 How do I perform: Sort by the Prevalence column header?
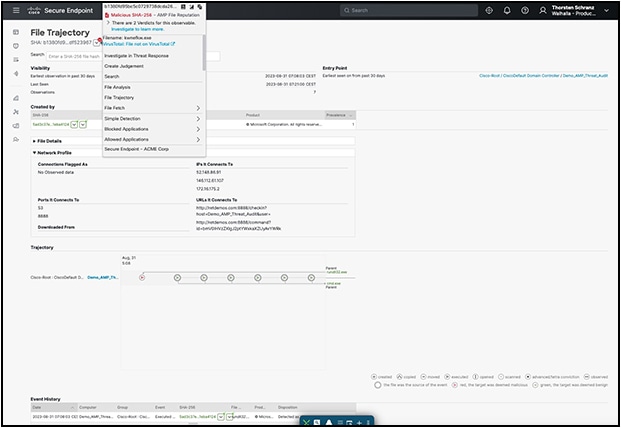click(x=340, y=115)
